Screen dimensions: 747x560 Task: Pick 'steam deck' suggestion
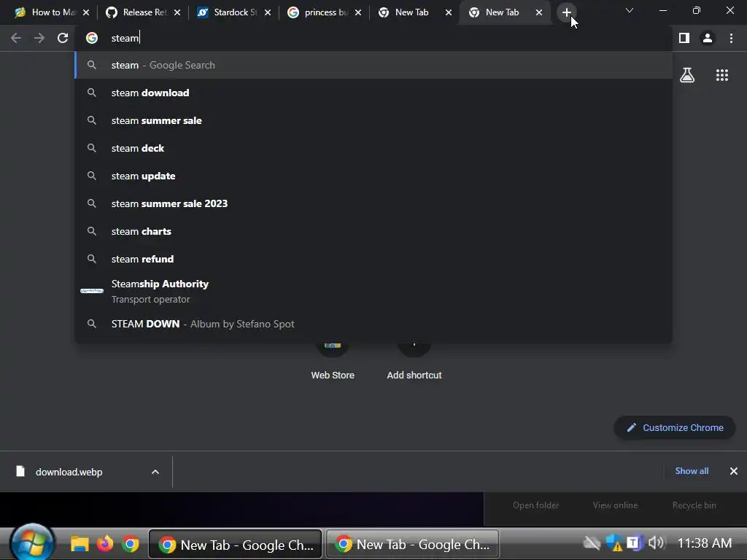373,148
